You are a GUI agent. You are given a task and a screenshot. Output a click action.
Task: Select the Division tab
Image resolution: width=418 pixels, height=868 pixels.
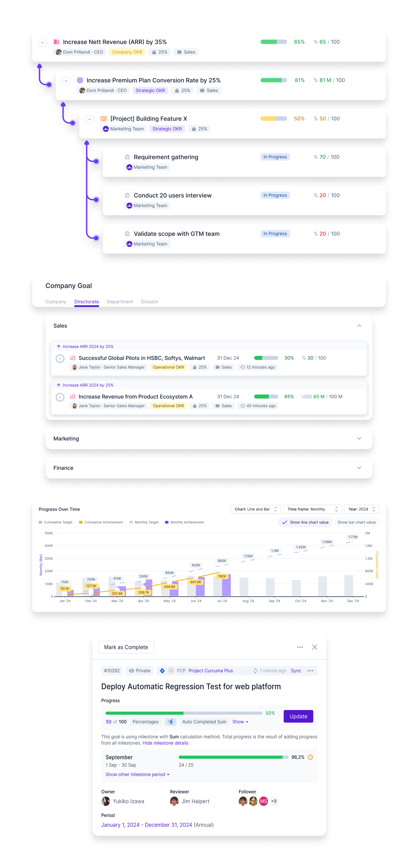pyautogui.click(x=149, y=302)
